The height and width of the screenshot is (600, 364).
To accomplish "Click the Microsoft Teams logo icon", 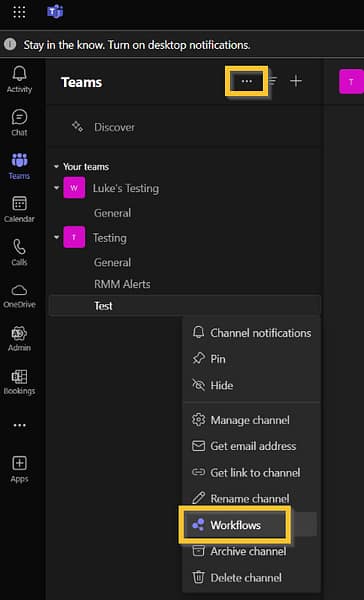I will click(x=55, y=12).
